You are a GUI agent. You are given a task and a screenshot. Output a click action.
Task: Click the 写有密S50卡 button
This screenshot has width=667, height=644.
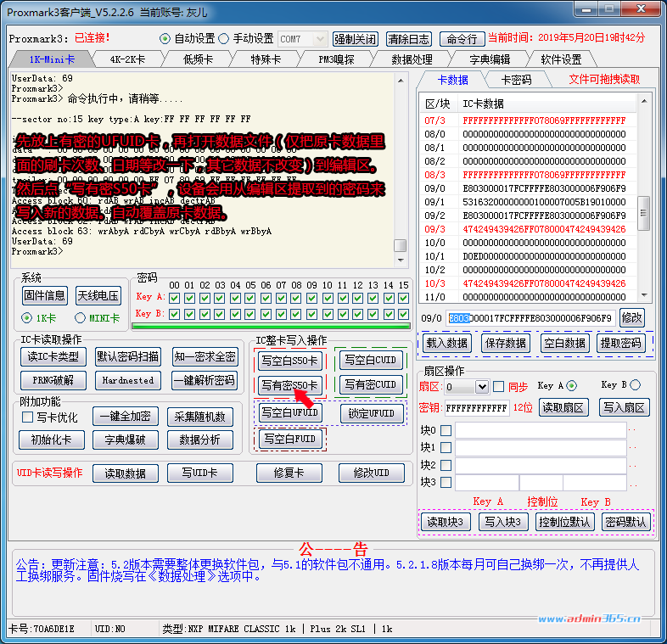(290, 385)
